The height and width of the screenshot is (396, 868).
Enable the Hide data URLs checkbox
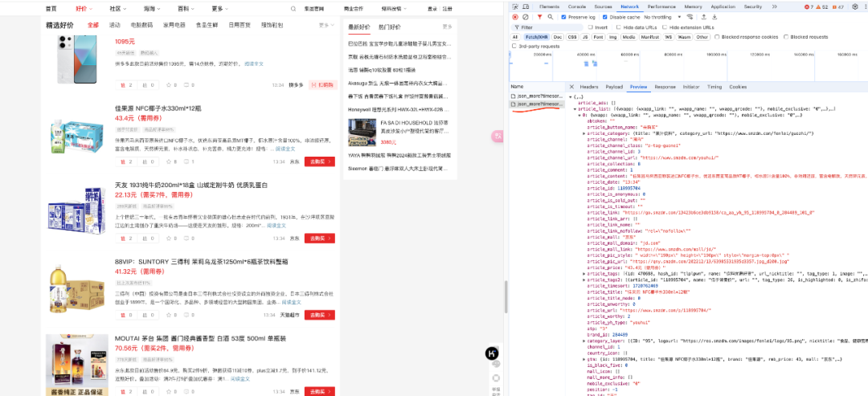coord(618,27)
